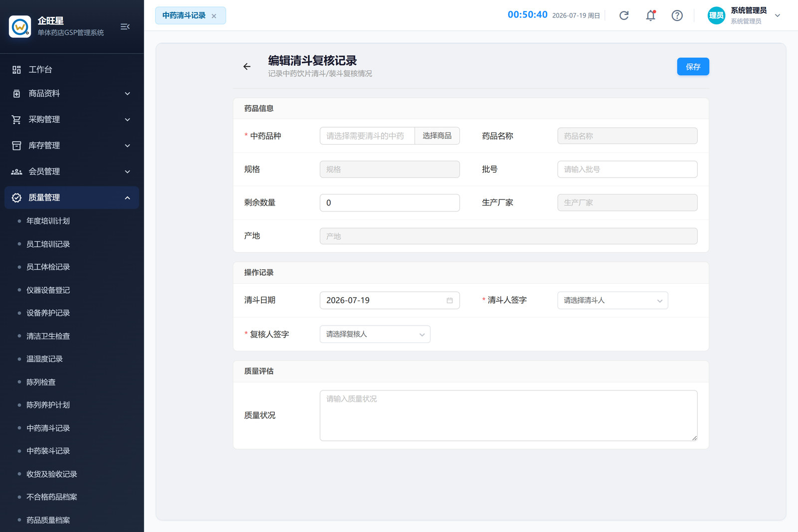The width and height of the screenshot is (798, 532).
Task: Click the 采购管理 cart icon
Action: click(x=16, y=120)
